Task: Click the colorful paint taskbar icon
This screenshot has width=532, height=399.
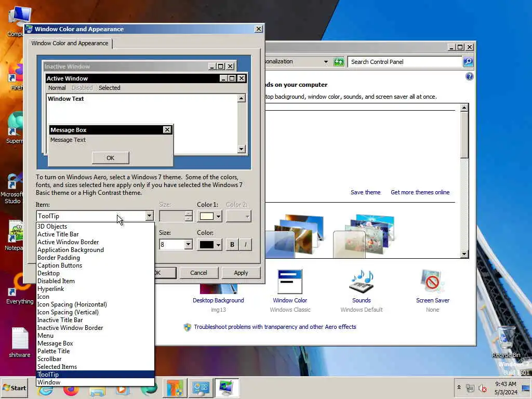Action: tap(175, 388)
